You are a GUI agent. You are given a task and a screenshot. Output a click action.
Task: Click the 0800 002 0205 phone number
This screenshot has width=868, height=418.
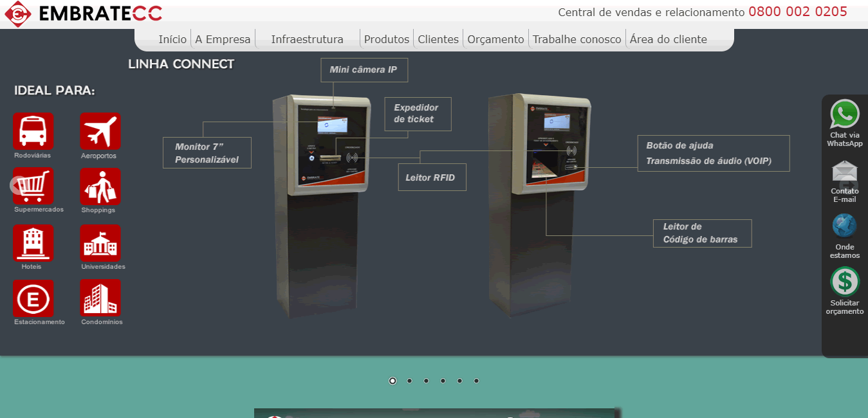click(x=798, y=12)
